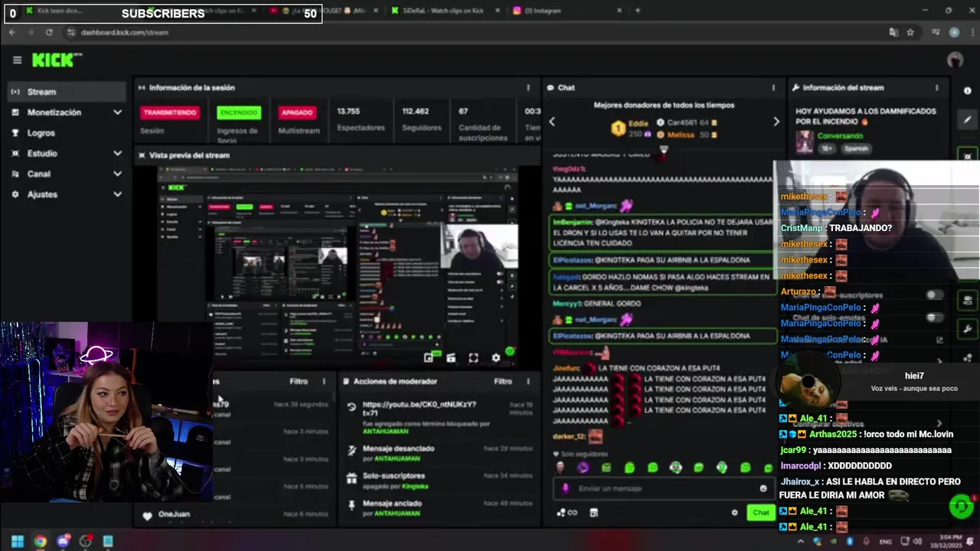
Task: Select the Solo-suscriptores moderation entry
Action: [x=439, y=481]
